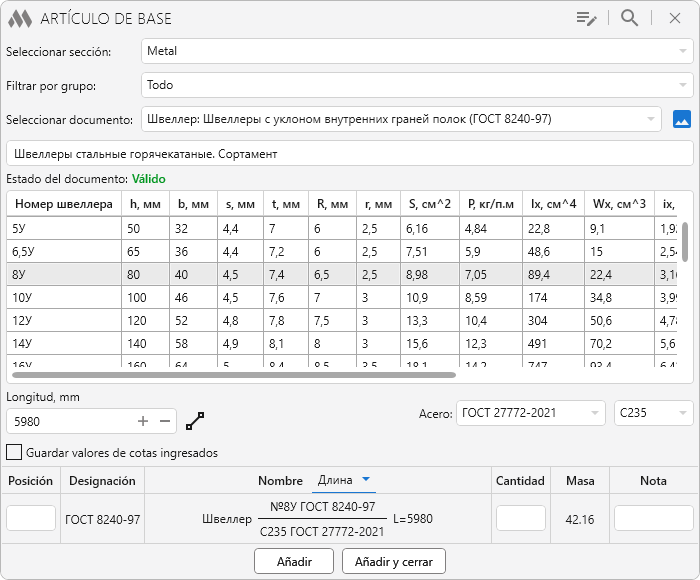The height and width of the screenshot is (580, 700).
Task: Click the blue image preview icon
Action: click(682, 119)
